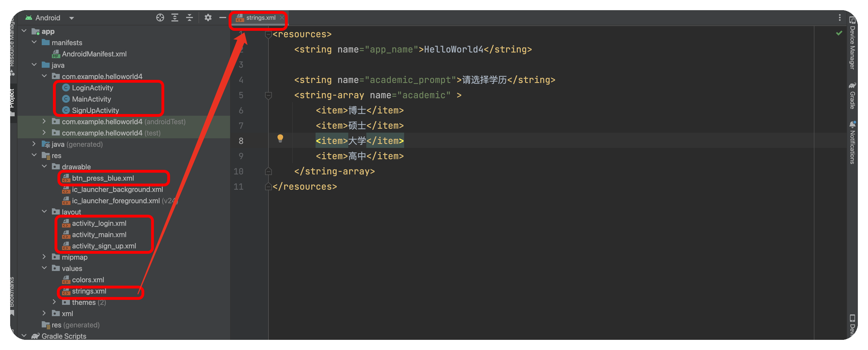Collapse the layout folder
This screenshot has height=350, width=868.
44,212
